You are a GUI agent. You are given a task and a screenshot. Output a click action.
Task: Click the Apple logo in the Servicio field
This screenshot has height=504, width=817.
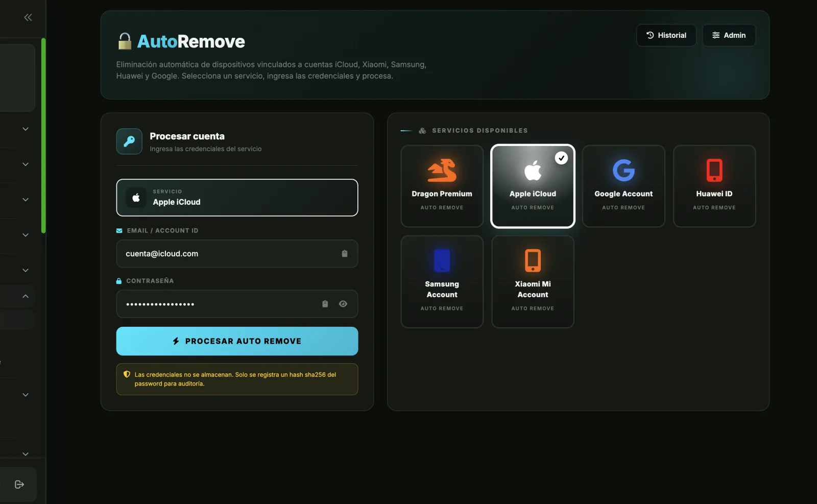point(136,198)
